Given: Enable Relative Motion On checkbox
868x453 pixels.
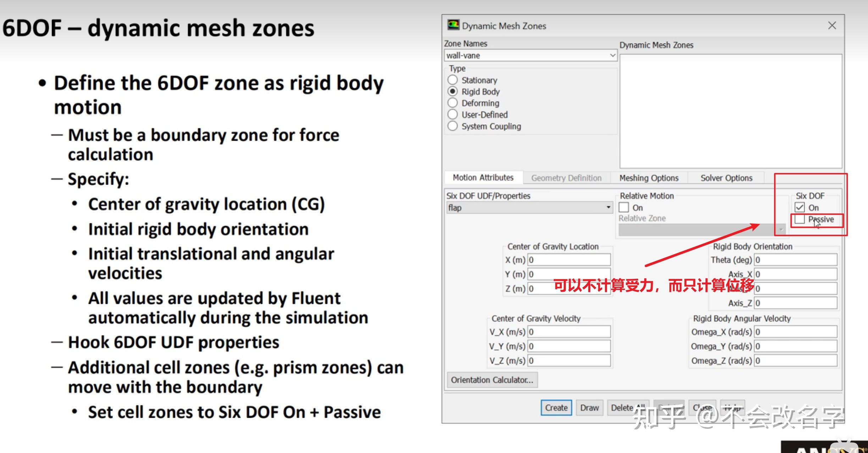Looking at the screenshot, I should (x=624, y=207).
